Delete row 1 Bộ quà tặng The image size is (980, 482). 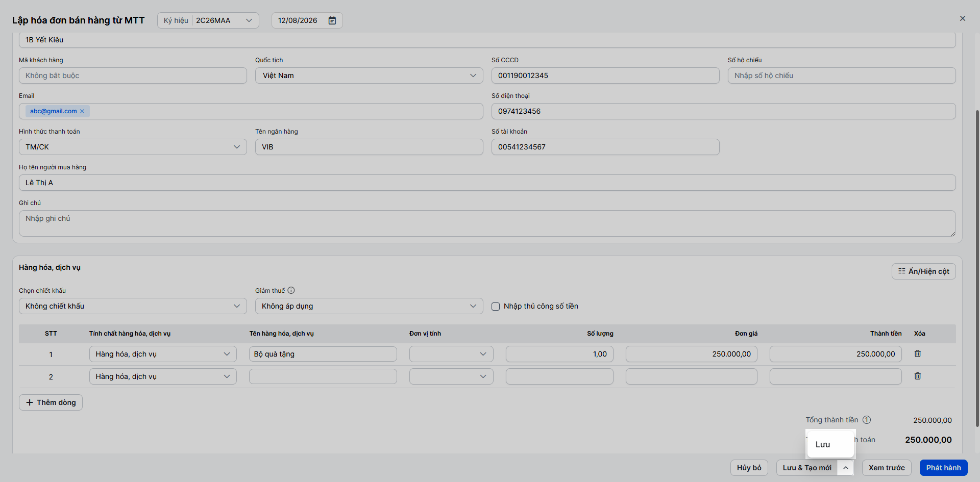[918, 353]
